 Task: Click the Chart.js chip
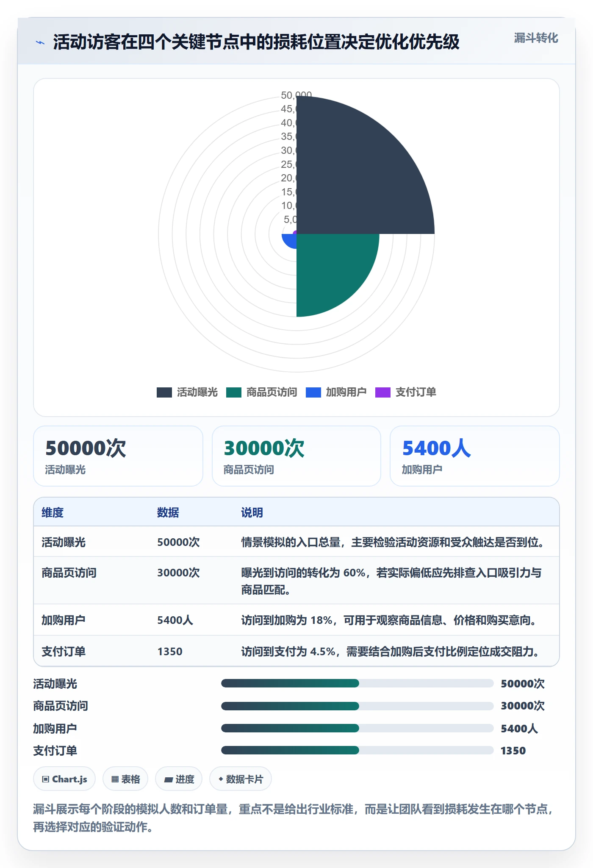(x=64, y=779)
